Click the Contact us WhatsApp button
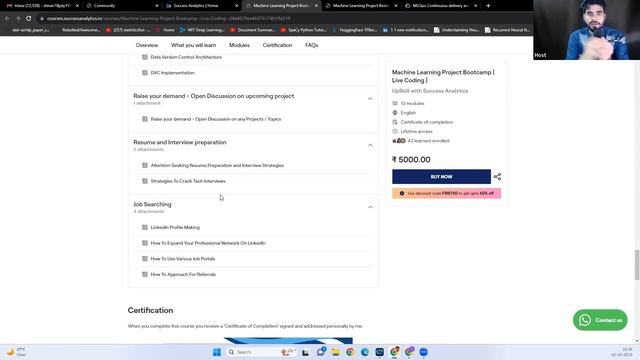The image size is (640, 360). click(x=600, y=320)
